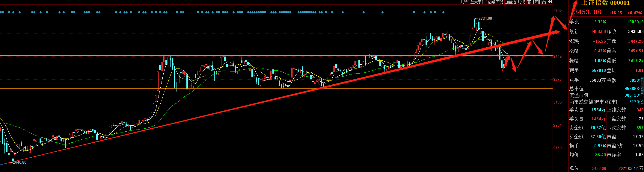Select the 2760 price axis label

click(x=557, y=148)
